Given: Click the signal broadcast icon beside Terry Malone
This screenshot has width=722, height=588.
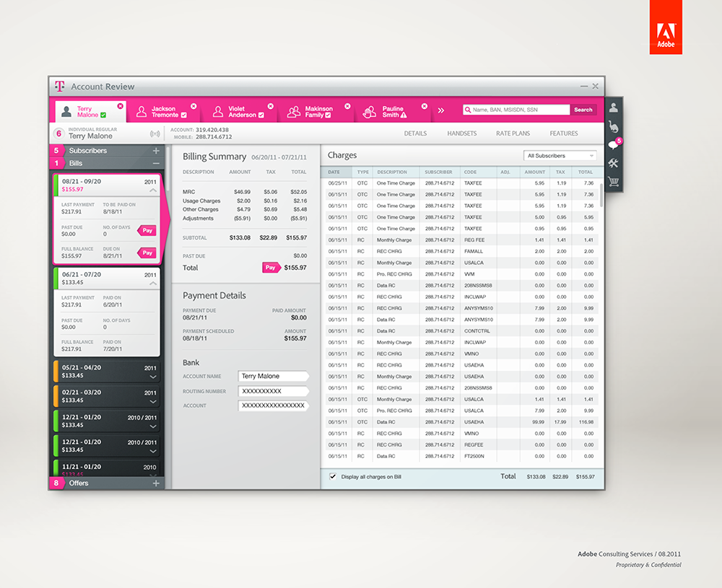Looking at the screenshot, I should pyautogui.click(x=155, y=134).
